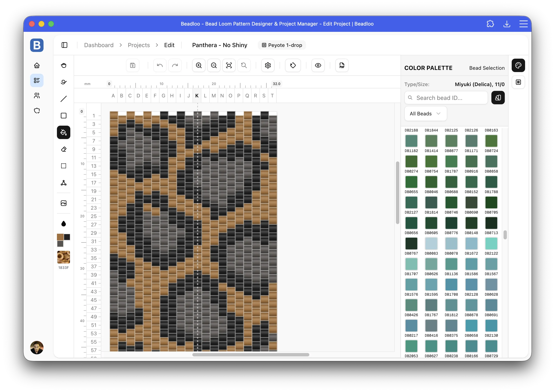Select the Hand pan tool
Image resolution: width=555 pixels, height=392 pixels.
tap(64, 65)
